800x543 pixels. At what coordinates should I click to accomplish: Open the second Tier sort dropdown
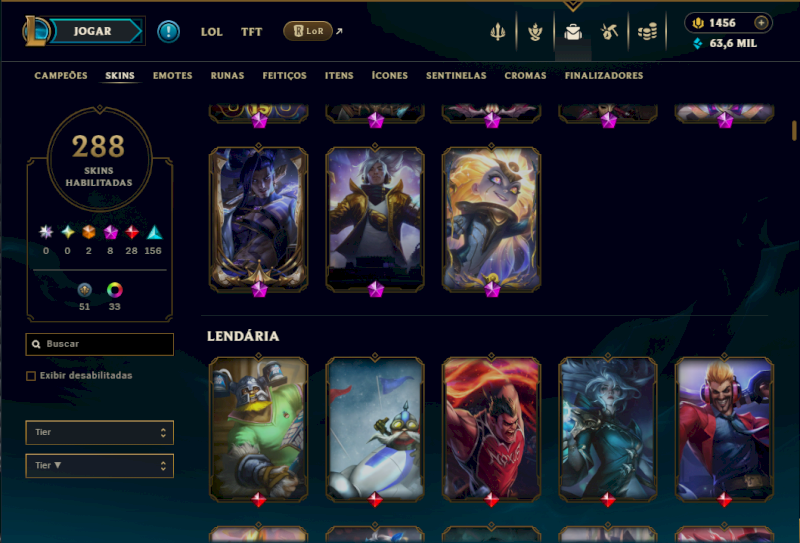pyautogui.click(x=99, y=466)
